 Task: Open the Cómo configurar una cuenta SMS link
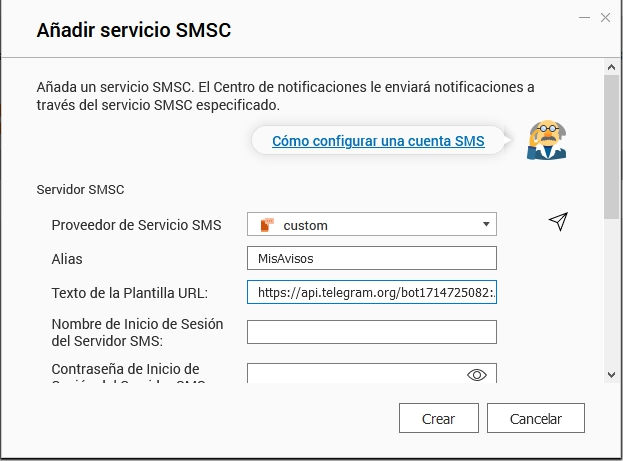pyautogui.click(x=378, y=141)
